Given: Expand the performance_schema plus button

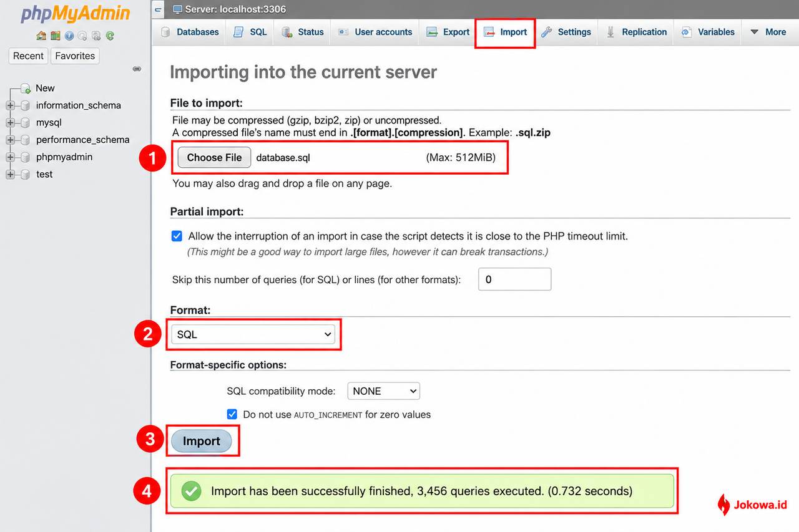Looking at the screenshot, I should 10,140.
